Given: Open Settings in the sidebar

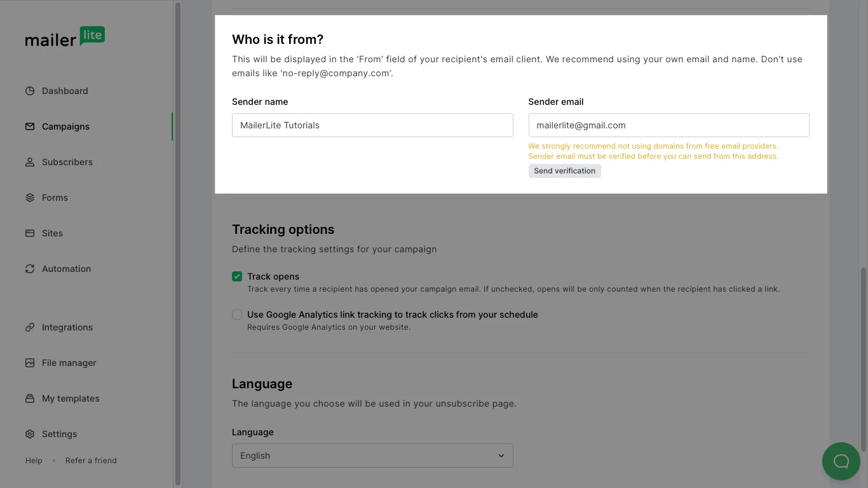Looking at the screenshot, I should coord(59,434).
